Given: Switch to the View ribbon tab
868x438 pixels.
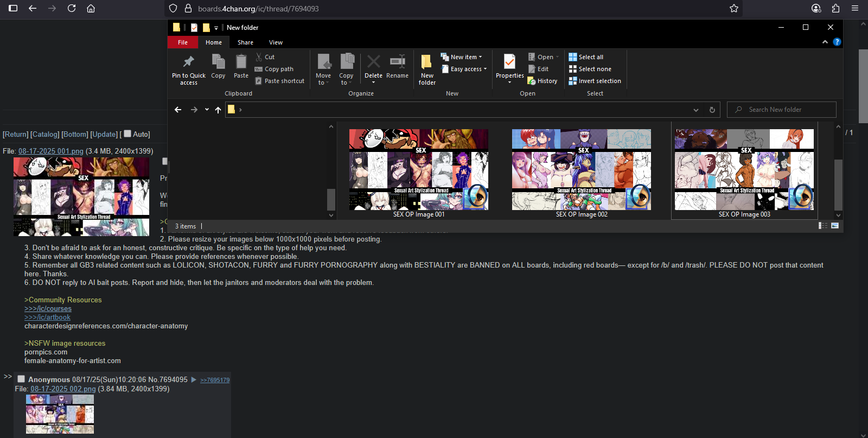Looking at the screenshot, I should tap(276, 42).
